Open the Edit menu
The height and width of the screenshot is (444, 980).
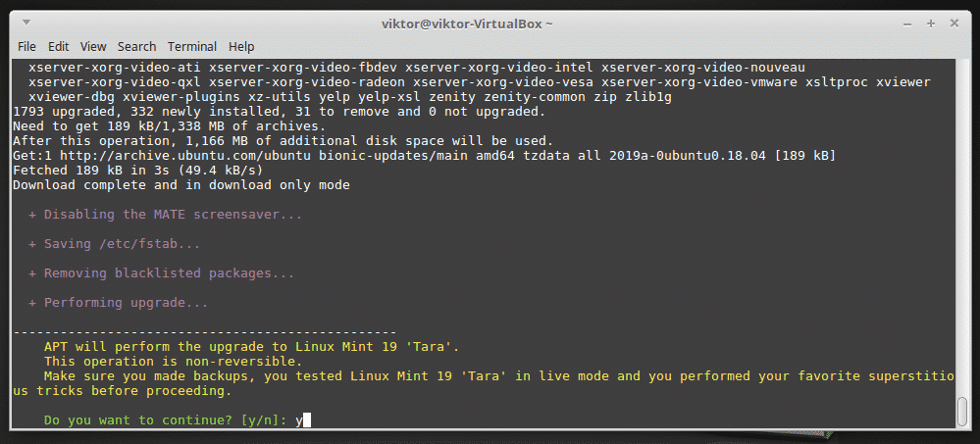pyautogui.click(x=59, y=46)
